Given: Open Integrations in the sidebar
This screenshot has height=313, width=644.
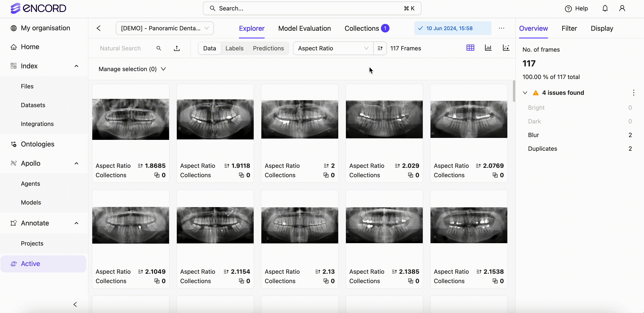Looking at the screenshot, I should point(37,124).
